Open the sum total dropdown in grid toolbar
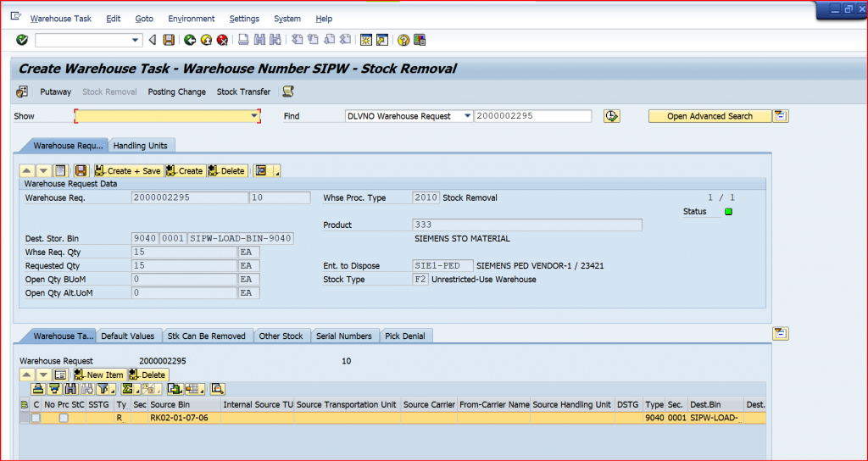868x461 pixels. [130, 389]
